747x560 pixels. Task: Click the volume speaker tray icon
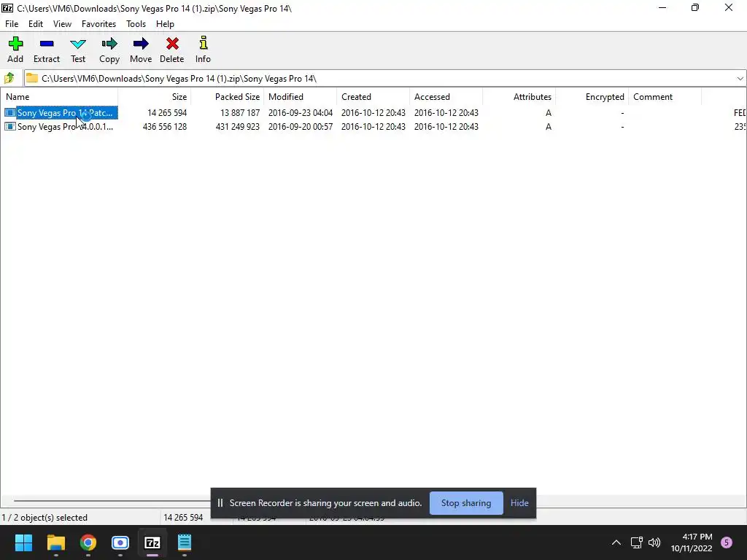click(654, 542)
